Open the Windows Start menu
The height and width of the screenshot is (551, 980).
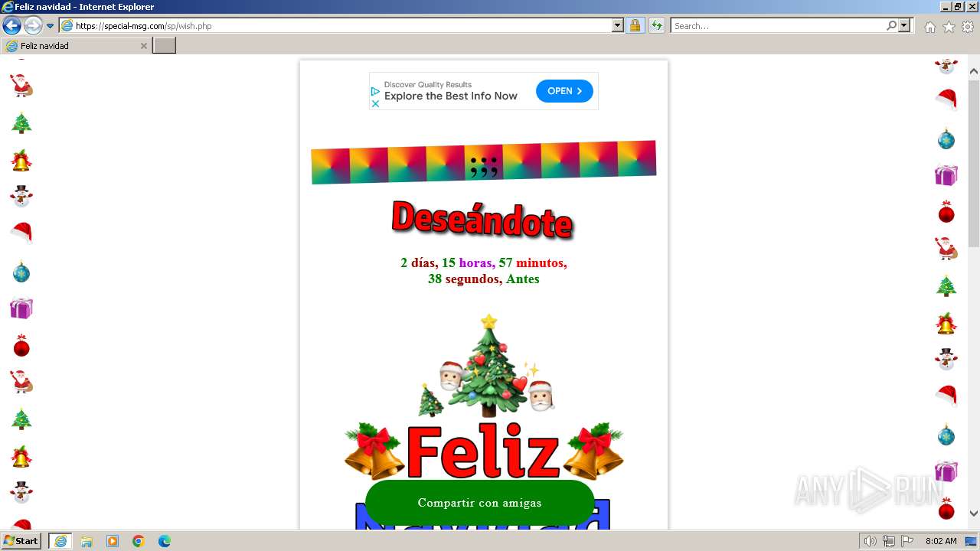[21, 541]
